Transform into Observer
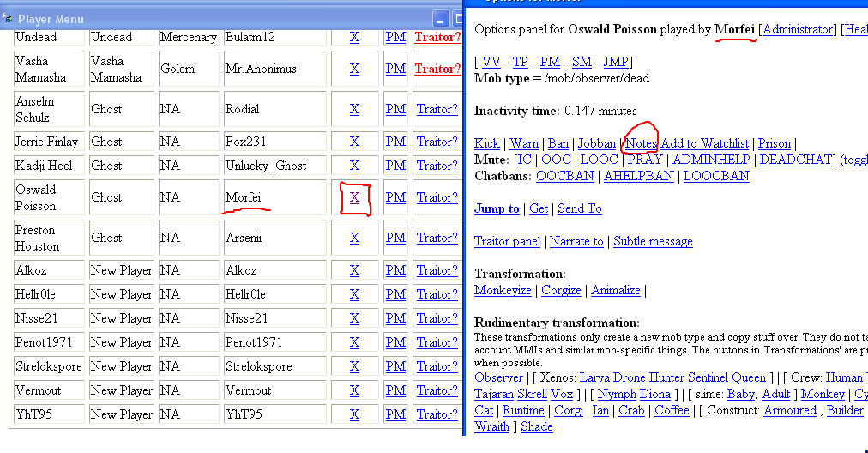 498,377
